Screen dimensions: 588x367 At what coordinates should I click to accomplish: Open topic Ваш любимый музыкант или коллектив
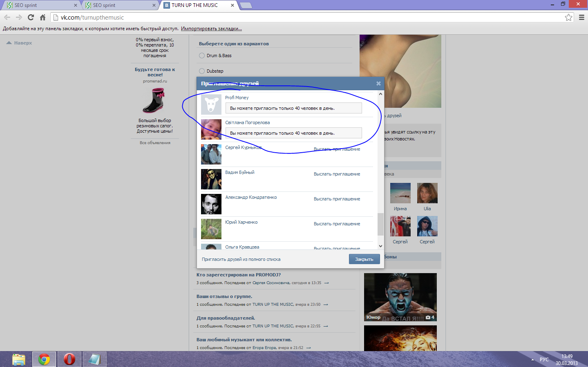244,340
